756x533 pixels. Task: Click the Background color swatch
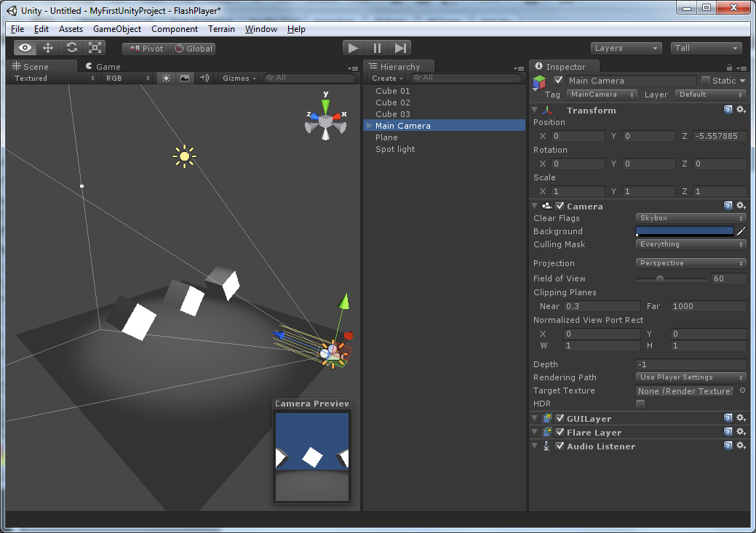tap(685, 231)
